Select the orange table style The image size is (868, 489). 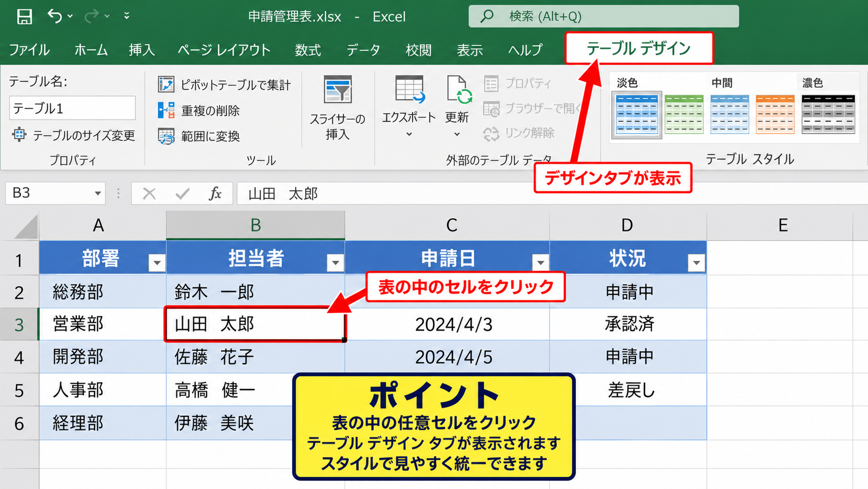pyautogui.click(x=775, y=115)
